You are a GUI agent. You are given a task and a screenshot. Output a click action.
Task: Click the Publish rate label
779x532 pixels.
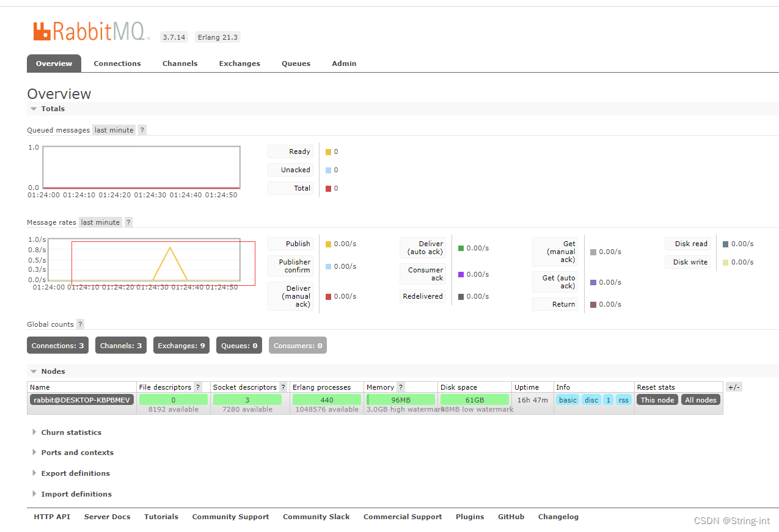coord(291,244)
